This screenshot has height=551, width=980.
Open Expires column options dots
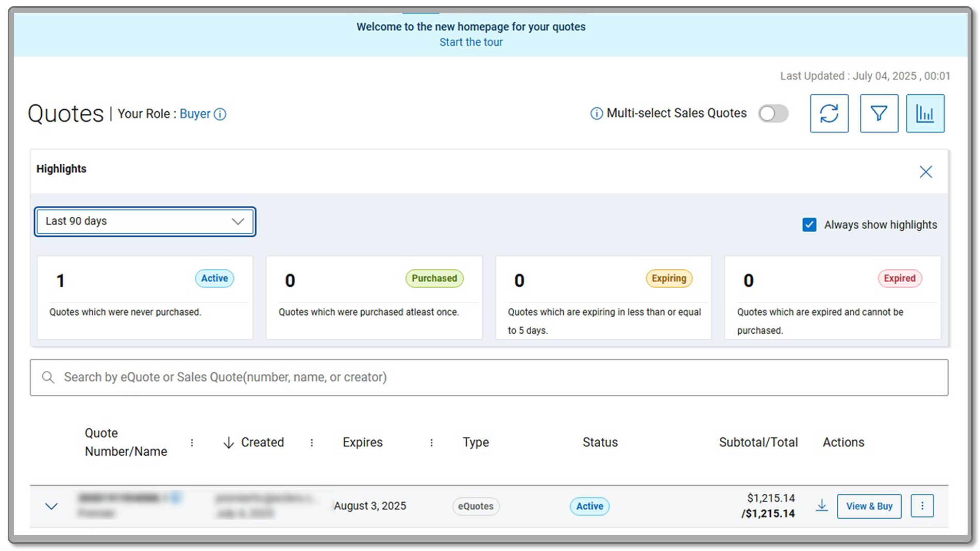(431, 443)
